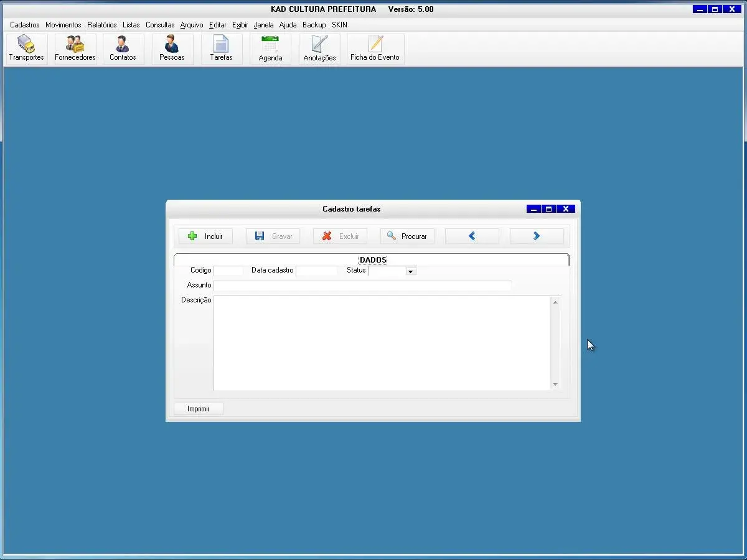Close the Cadastro tarefas window
The width and height of the screenshot is (747, 560).
[565, 209]
